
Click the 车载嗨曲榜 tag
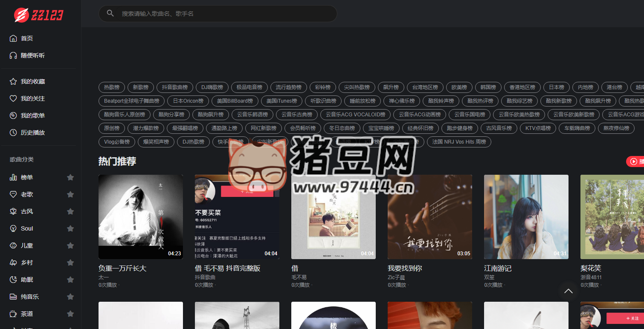point(577,128)
